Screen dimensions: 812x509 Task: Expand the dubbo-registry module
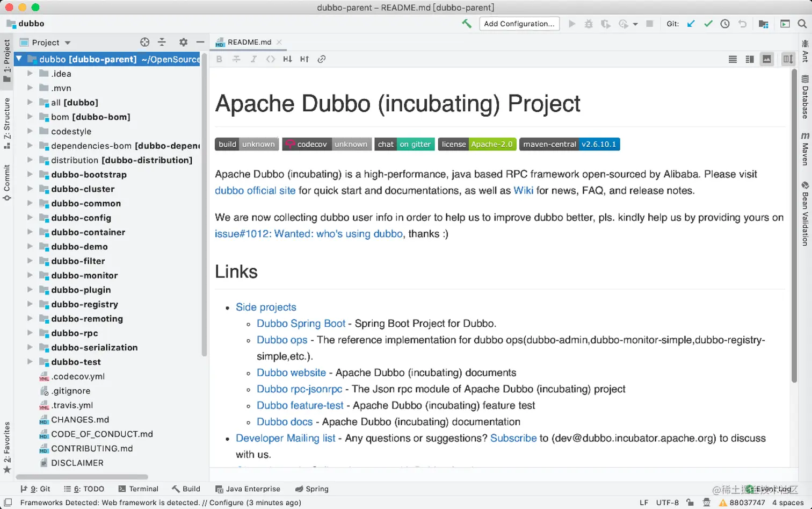tap(30, 304)
